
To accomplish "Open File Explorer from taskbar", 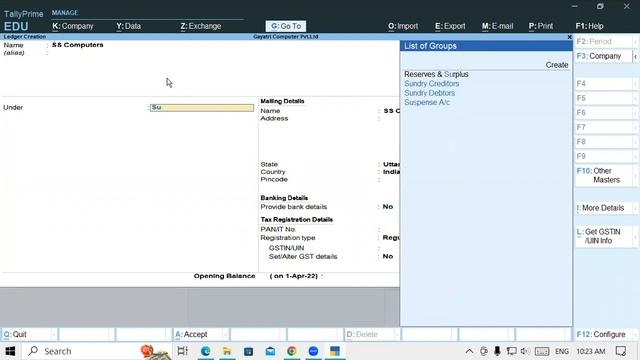I will coord(227,351).
